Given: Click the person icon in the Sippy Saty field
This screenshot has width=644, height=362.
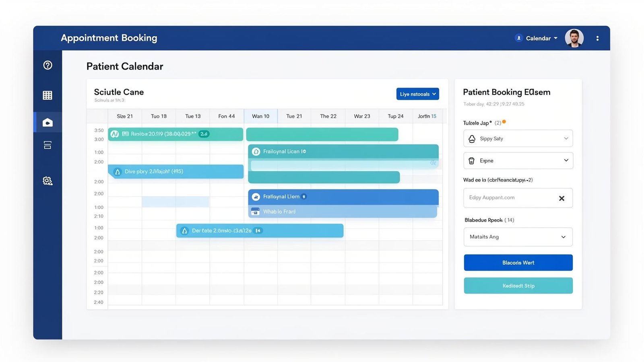Looking at the screenshot, I should point(472,138).
